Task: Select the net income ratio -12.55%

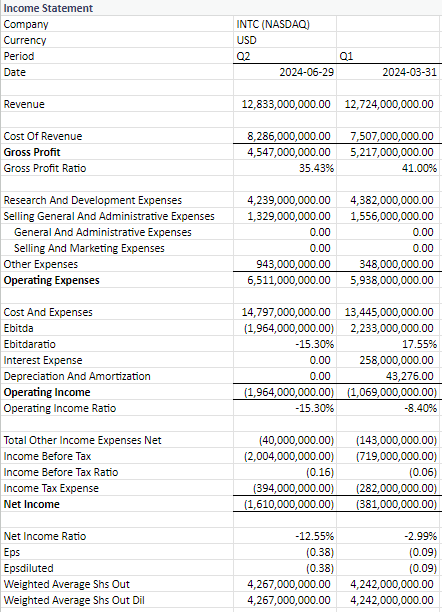Action: coord(314,536)
